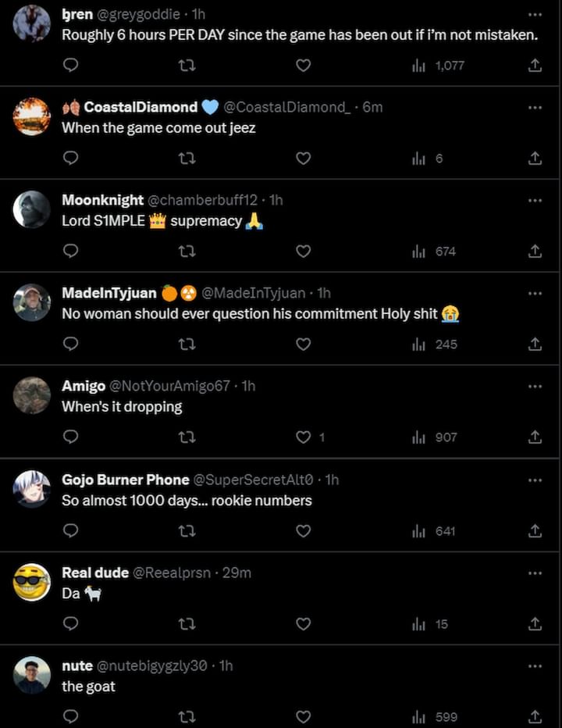Click MadeInTyjuan's profile avatar
This screenshot has width=562, height=728.
click(32, 302)
